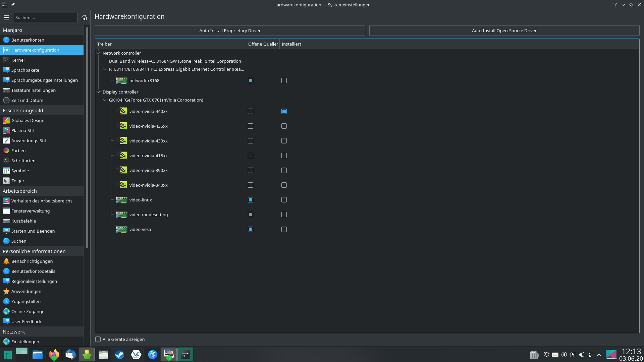Click Auto Install Proprietary Driver button
644x362 pixels.
click(x=230, y=31)
